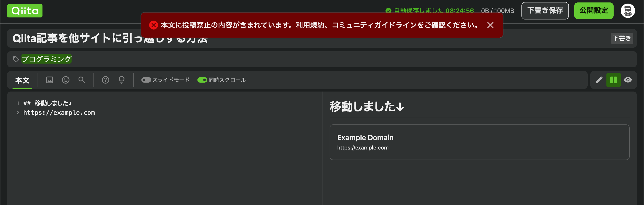This screenshot has width=644, height=205.
Task: Dismiss the red error notification
Action: (490, 25)
